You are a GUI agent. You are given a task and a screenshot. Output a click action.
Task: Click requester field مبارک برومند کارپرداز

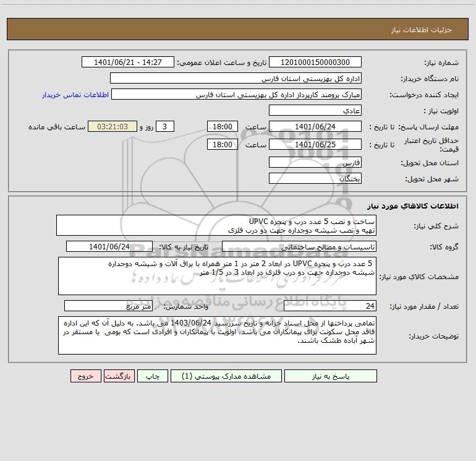237,94
